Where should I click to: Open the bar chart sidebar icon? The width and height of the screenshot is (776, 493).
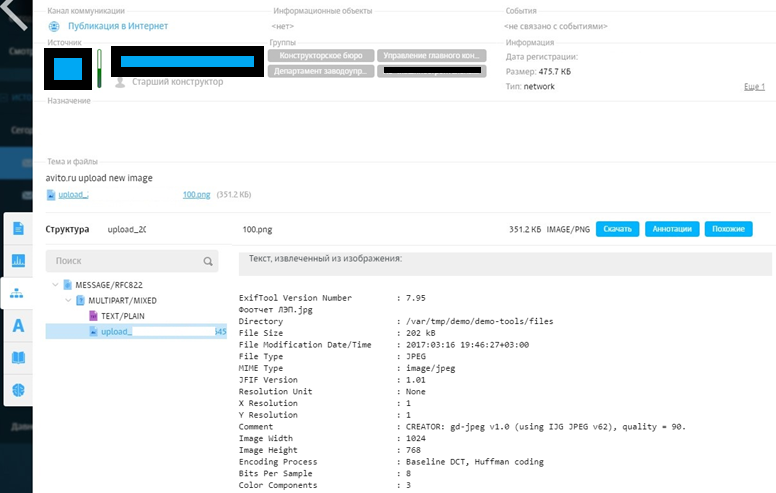coord(18,260)
